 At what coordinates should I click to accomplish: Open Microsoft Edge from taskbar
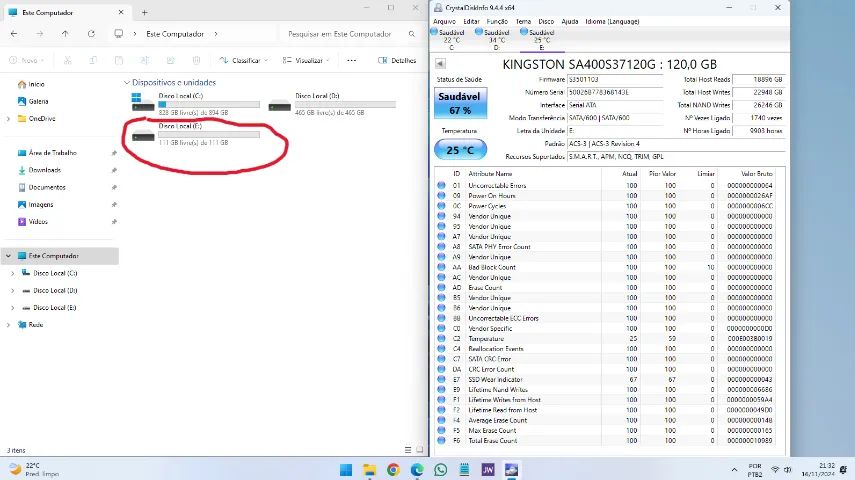point(417,470)
